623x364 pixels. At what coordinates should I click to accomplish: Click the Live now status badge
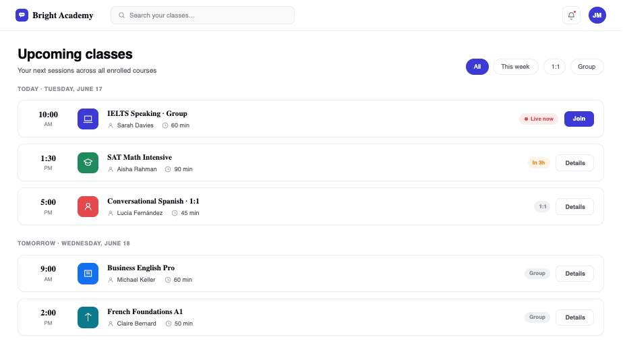[x=538, y=119]
